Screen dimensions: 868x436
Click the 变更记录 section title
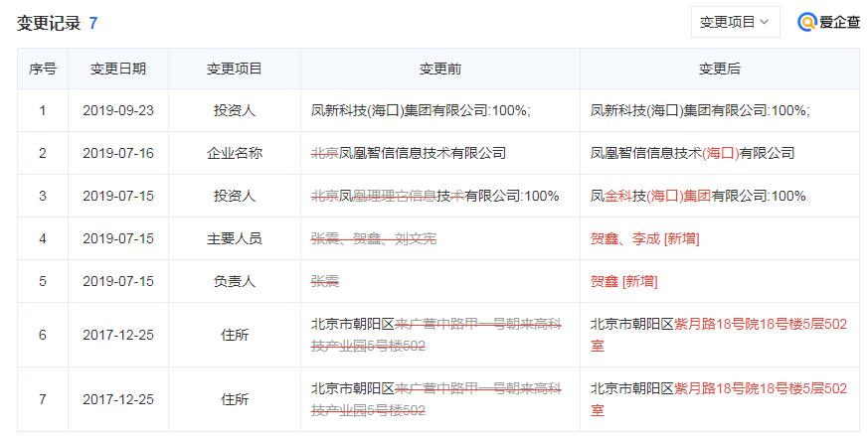point(49,23)
